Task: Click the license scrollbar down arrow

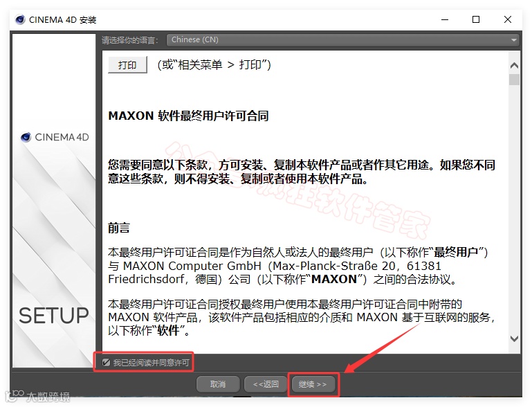Action: click(514, 338)
